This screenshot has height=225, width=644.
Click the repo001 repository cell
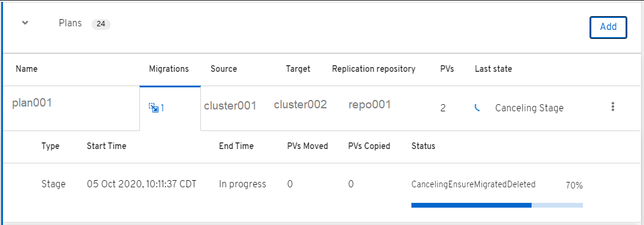click(369, 105)
